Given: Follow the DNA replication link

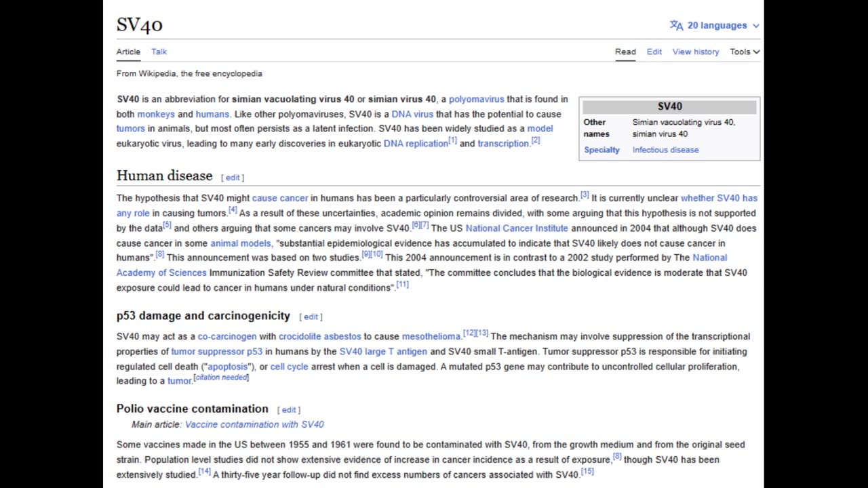Looking at the screenshot, I should point(415,143).
